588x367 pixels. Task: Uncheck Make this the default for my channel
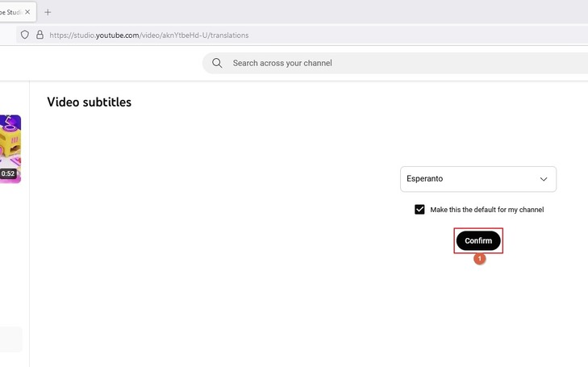tap(419, 210)
